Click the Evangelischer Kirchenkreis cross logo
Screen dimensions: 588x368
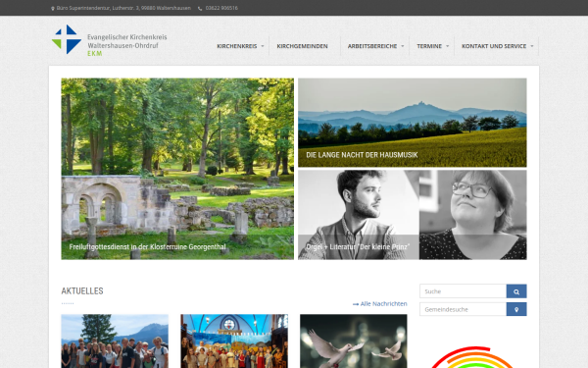click(x=67, y=39)
